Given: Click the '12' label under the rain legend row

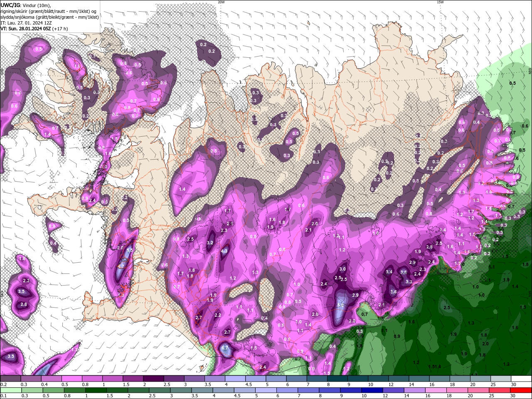Looking at the screenshot, I should click(x=386, y=396).
